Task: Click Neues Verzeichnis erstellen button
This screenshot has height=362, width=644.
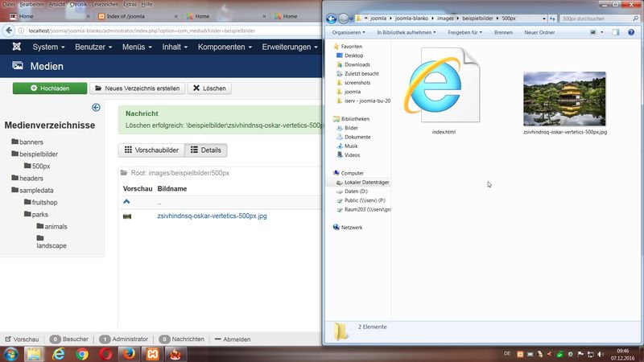Action: coord(137,88)
